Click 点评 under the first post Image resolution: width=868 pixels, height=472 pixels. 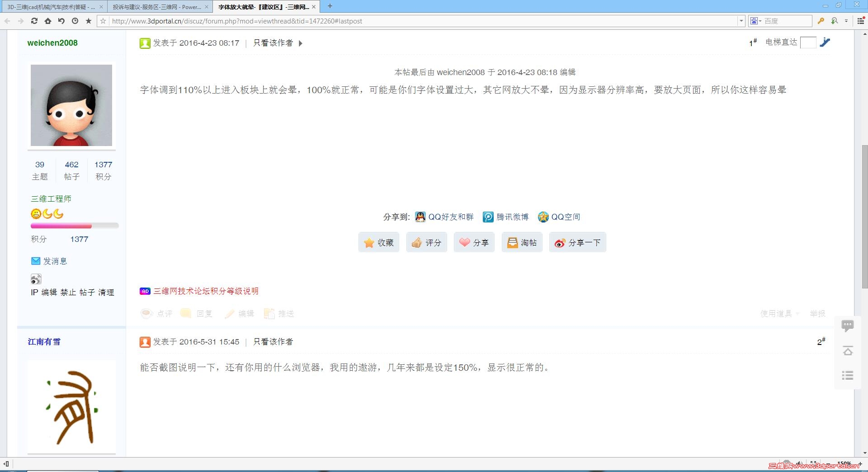click(x=156, y=313)
